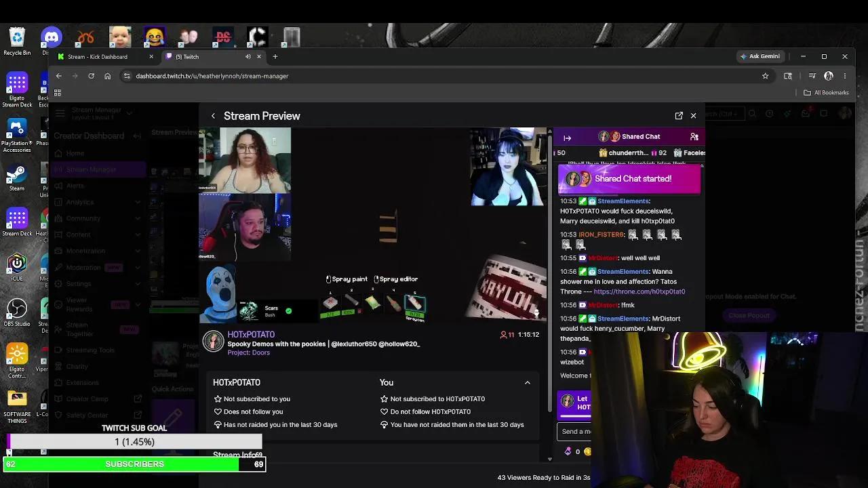Collapse the relationship details chevron
Image resolution: width=868 pixels, height=488 pixels.
click(527, 383)
